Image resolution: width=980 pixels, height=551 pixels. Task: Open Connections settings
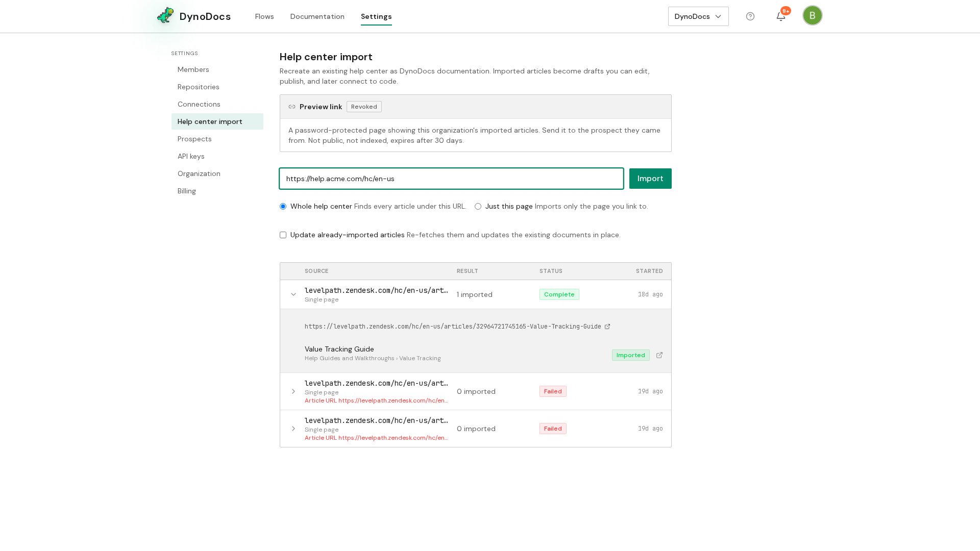pyautogui.click(x=217, y=104)
